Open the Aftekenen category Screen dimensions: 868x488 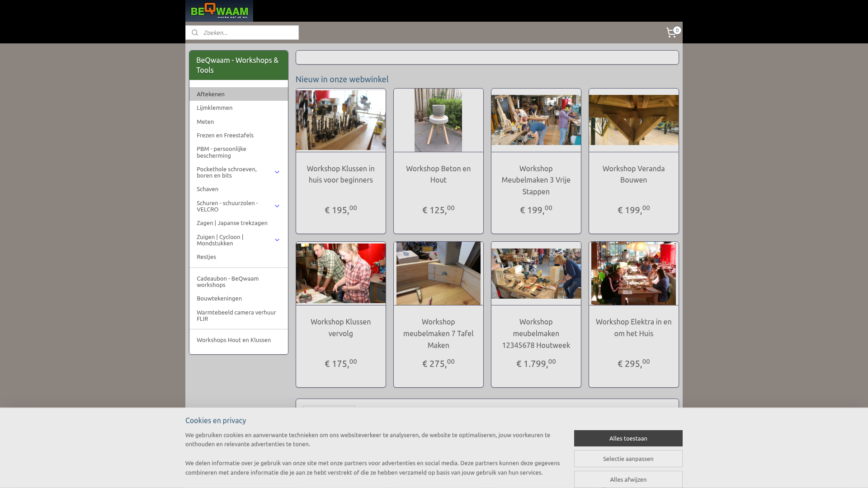239,94
